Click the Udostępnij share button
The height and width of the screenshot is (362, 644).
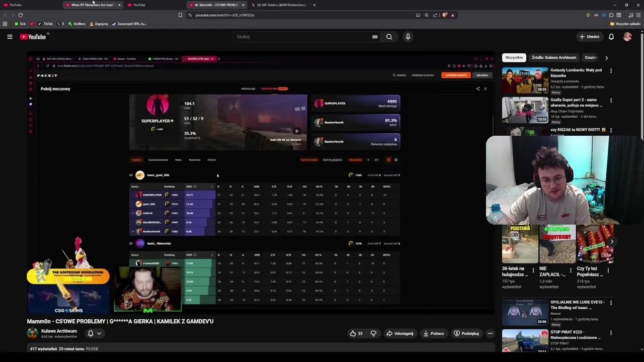pyautogui.click(x=399, y=333)
